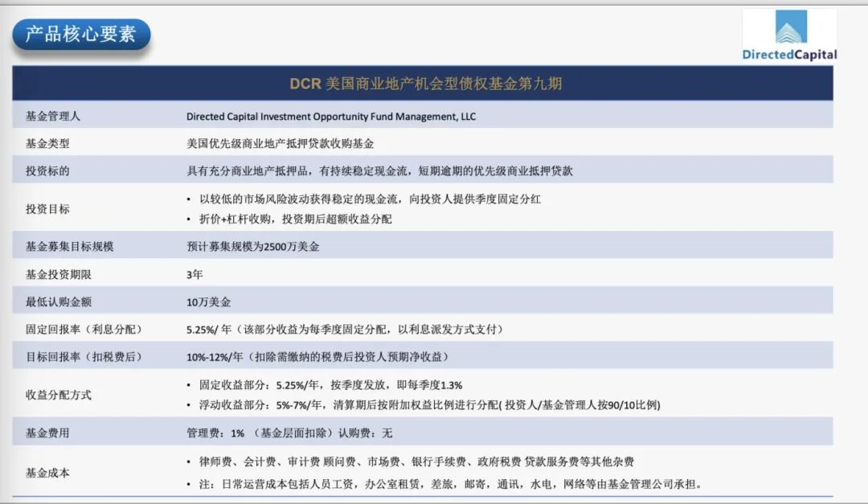Image resolution: width=868 pixels, height=504 pixels.
Task: Click the 基金类型 row label
Action: (x=47, y=143)
